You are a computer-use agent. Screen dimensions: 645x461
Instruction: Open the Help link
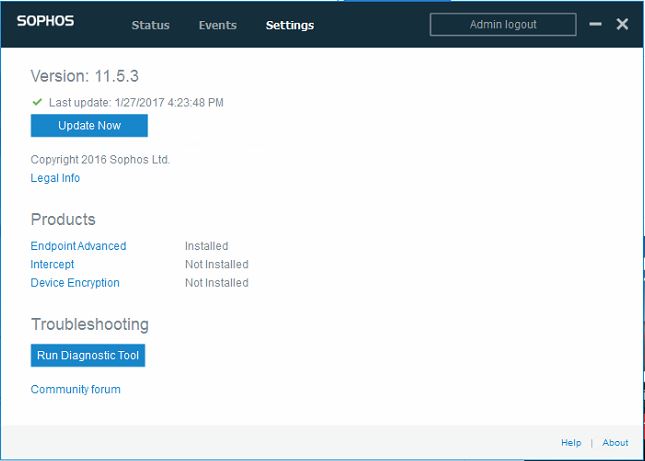(570, 442)
